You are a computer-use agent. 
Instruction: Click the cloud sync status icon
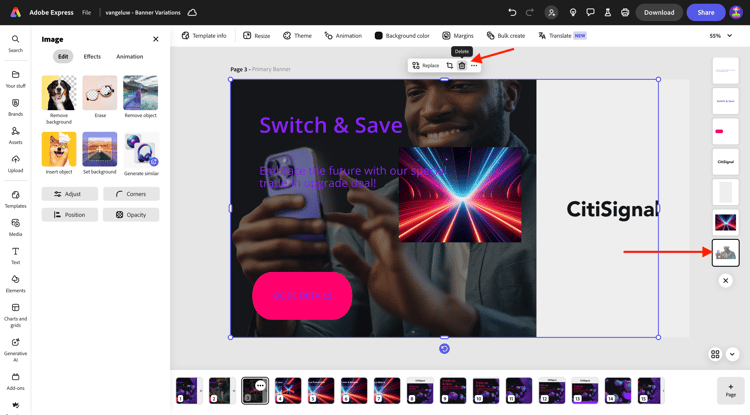[192, 12]
